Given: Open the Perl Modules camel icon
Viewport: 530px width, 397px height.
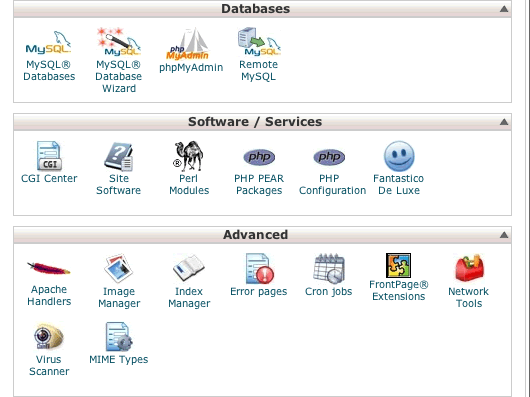Looking at the screenshot, I should pos(188,156).
